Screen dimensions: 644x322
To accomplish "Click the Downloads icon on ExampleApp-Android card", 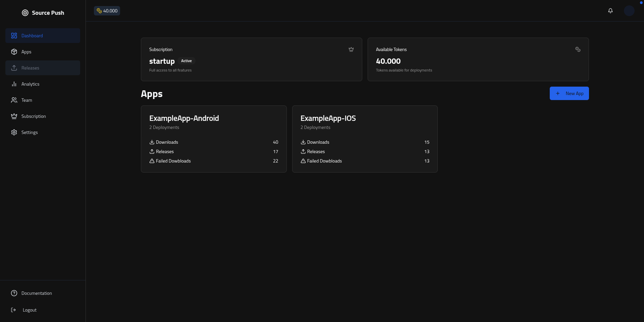I will point(152,142).
